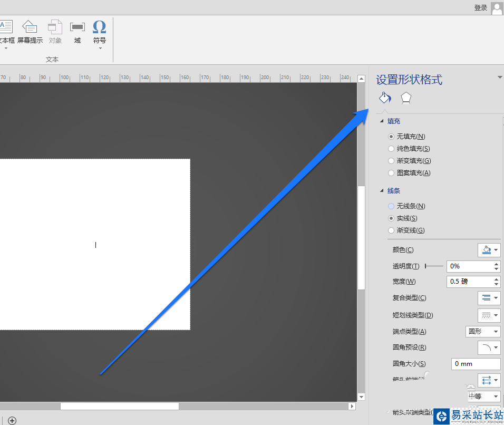
Task: Select the 纯色填充(S) radio button
Action: click(x=391, y=149)
